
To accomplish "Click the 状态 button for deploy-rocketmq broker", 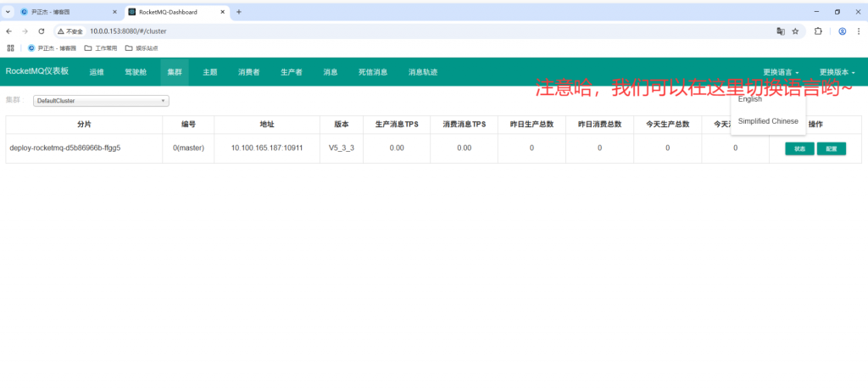I will coord(799,148).
